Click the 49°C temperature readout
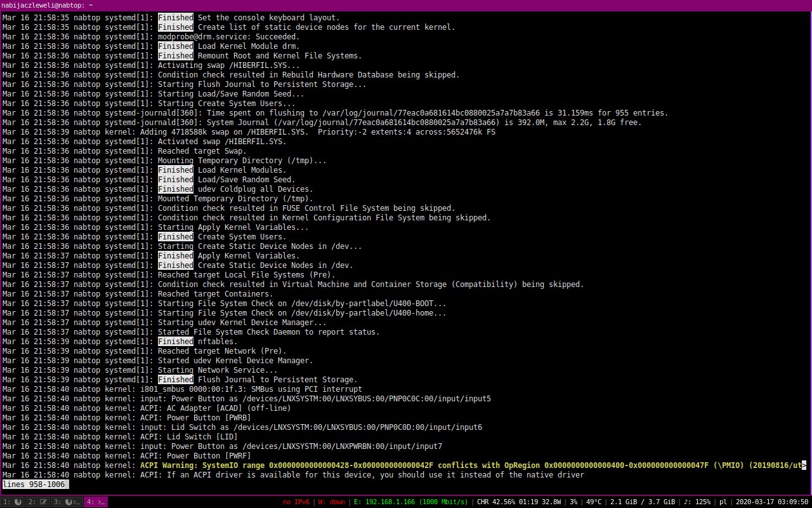The width and height of the screenshot is (812, 508). click(x=594, y=502)
